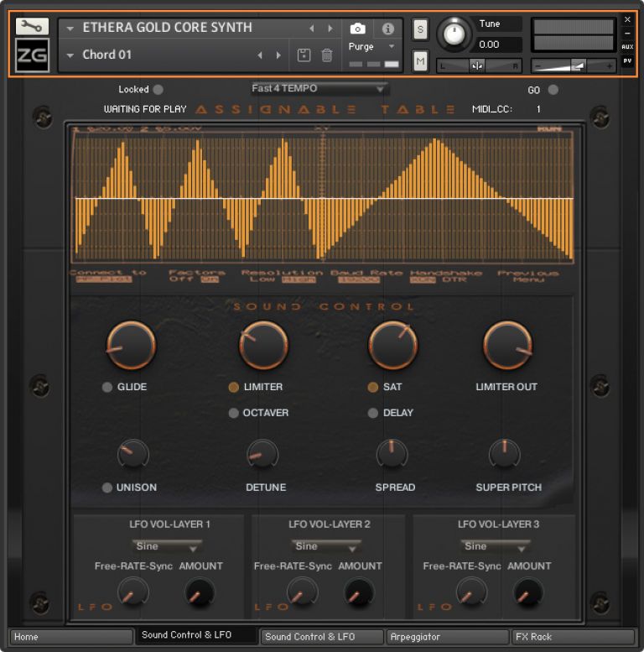Click the UNISON knob
644x652 pixels.
(133, 455)
